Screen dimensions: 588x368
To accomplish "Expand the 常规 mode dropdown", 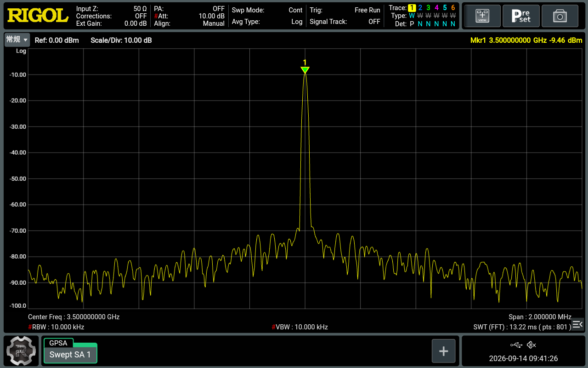I will point(17,40).
